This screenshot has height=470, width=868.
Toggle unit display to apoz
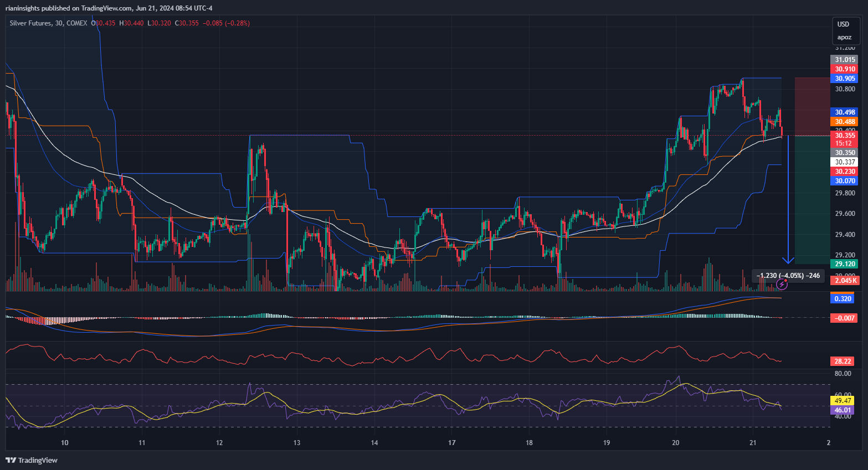(x=845, y=37)
